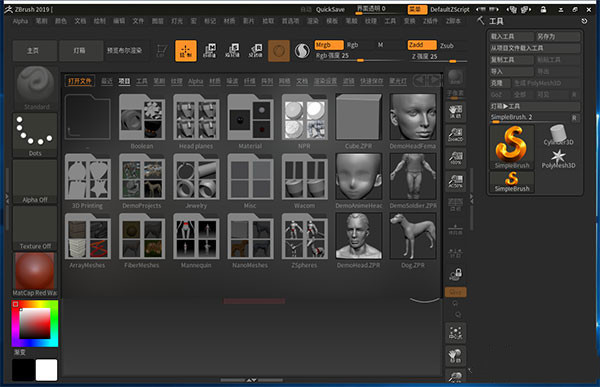The height and width of the screenshot is (387, 600).
Task: Click the QuickSave button
Action: pos(330,9)
